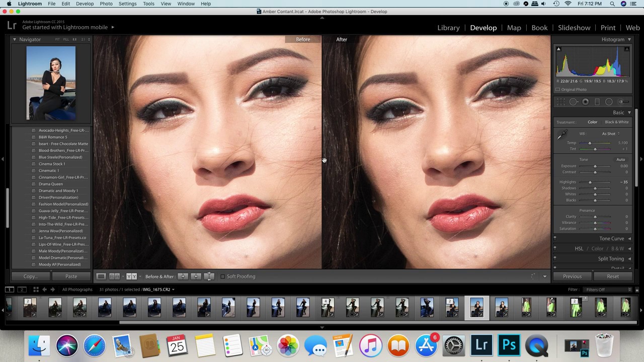The width and height of the screenshot is (644, 362).
Task: Select the Radial Filter tool
Action: click(609, 102)
